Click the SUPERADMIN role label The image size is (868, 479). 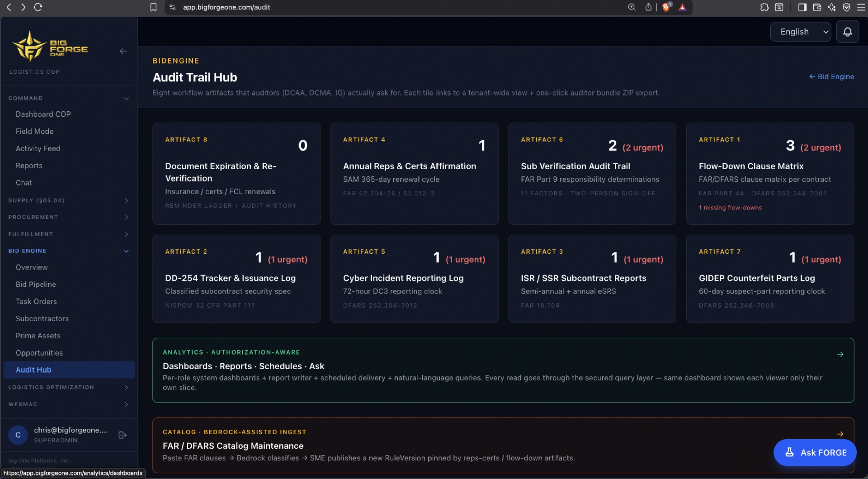tap(56, 441)
